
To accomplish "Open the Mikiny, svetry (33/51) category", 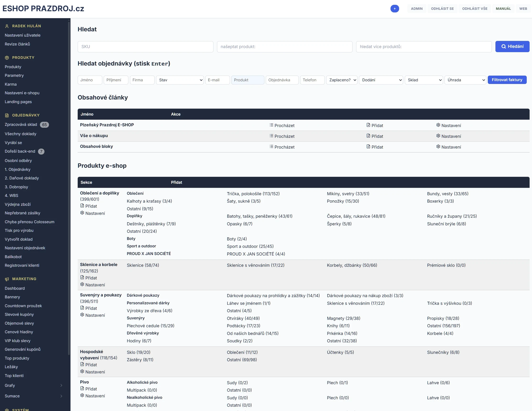I will click(348, 194).
